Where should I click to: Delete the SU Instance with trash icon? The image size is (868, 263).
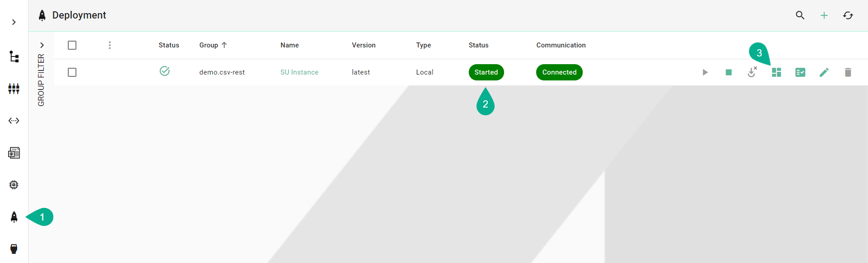tap(848, 72)
